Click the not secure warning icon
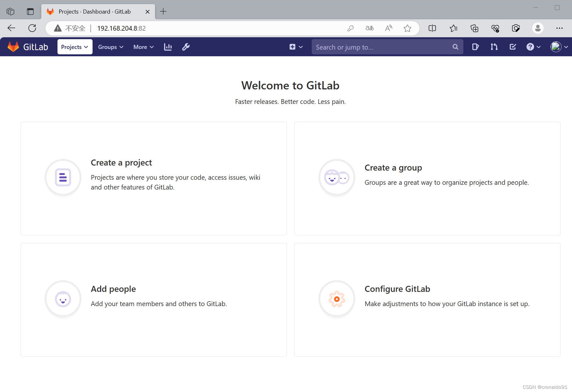572x392 pixels. 58,28
